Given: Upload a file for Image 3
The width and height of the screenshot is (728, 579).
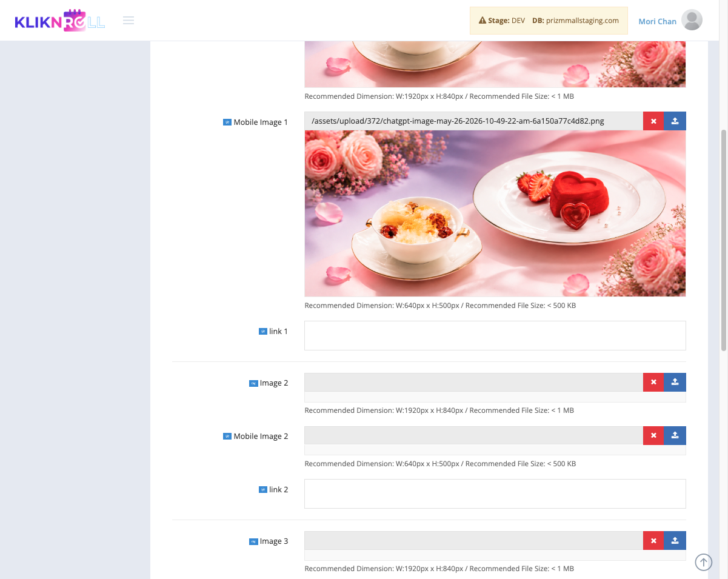Looking at the screenshot, I should 675,541.
